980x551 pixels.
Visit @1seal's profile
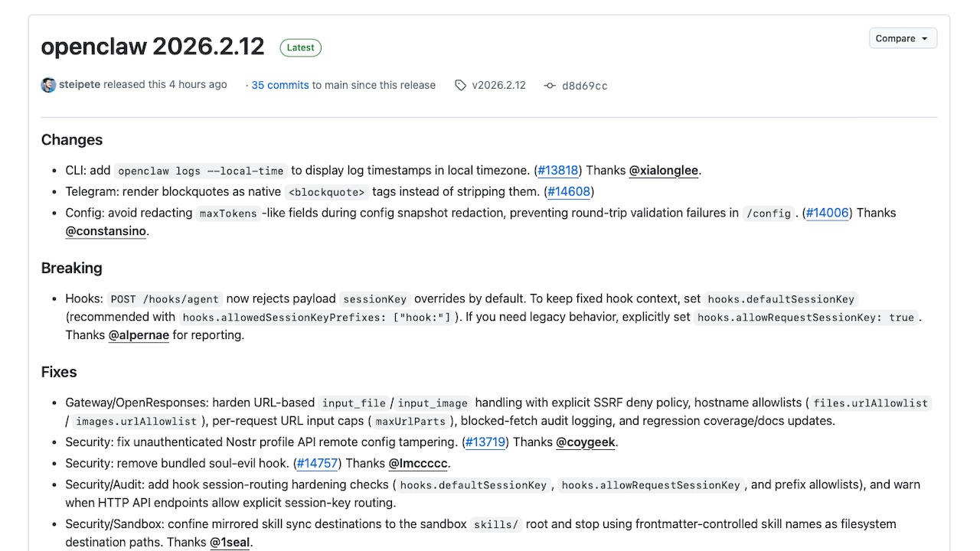(x=230, y=542)
